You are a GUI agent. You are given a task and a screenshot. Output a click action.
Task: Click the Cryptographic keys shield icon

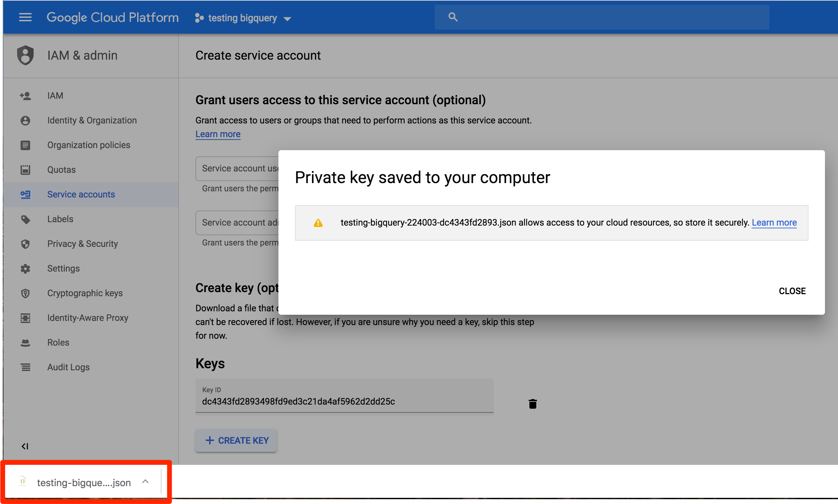click(x=25, y=293)
